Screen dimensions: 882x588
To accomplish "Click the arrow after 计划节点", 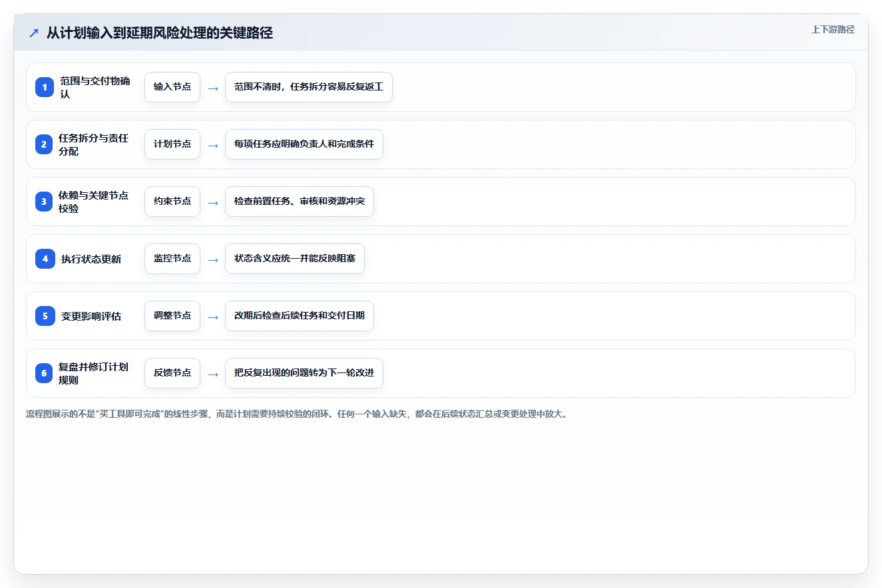I will tap(213, 145).
